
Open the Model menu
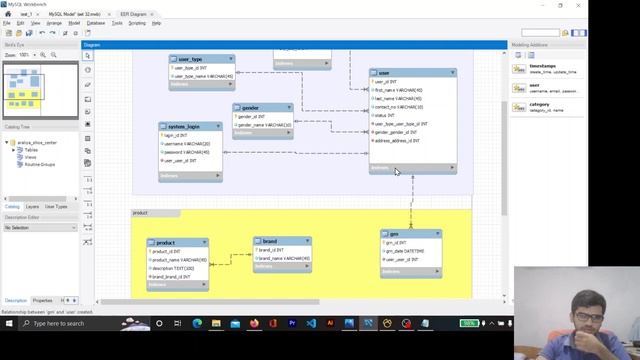[74, 23]
